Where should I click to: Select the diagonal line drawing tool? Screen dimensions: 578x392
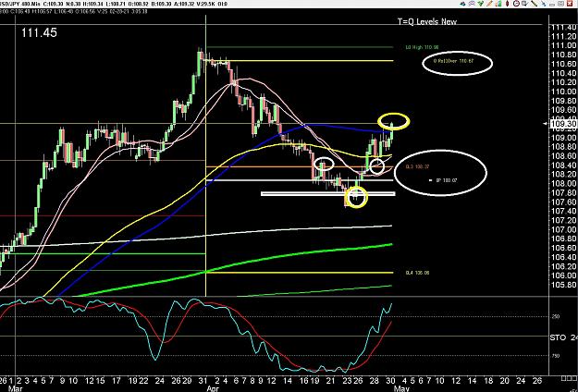535,4
